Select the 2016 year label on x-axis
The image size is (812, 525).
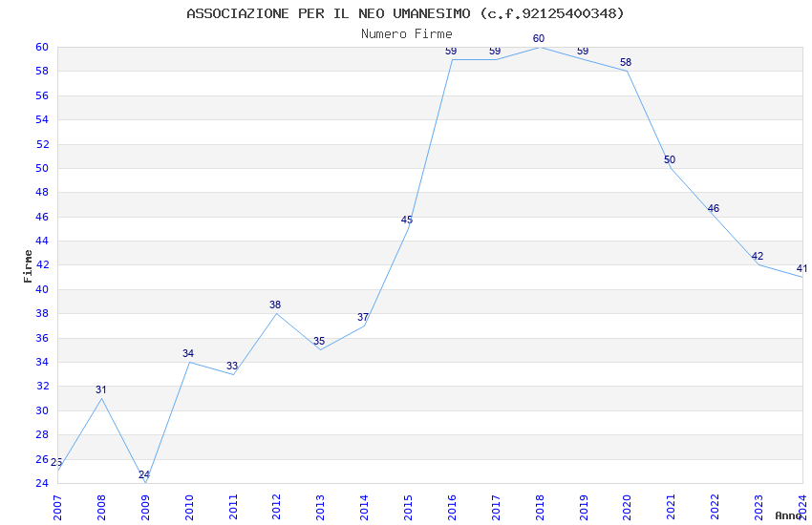click(x=452, y=508)
